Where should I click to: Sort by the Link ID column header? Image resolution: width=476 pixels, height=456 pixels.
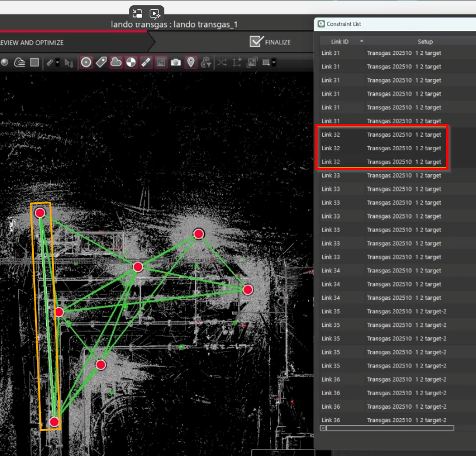pos(340,42)
